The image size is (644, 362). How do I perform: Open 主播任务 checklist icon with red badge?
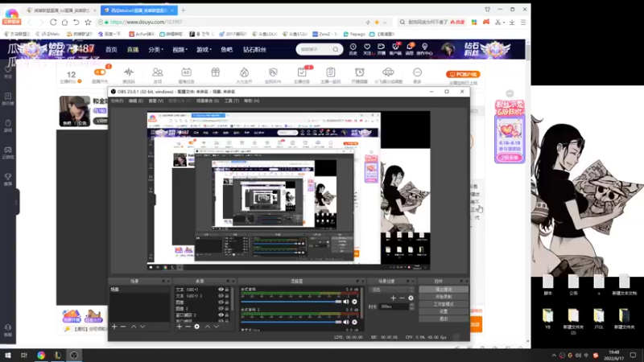pos(302,72)
